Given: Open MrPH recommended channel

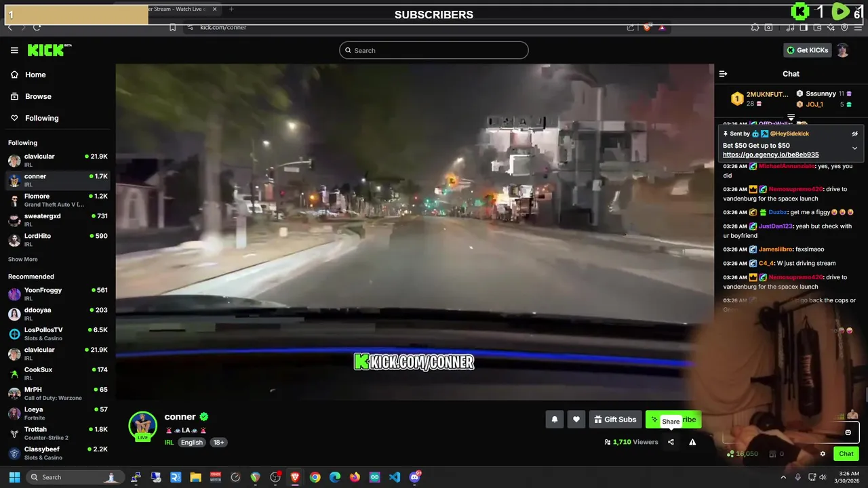Looking at the screenshot, I should [x=58, y=393].
